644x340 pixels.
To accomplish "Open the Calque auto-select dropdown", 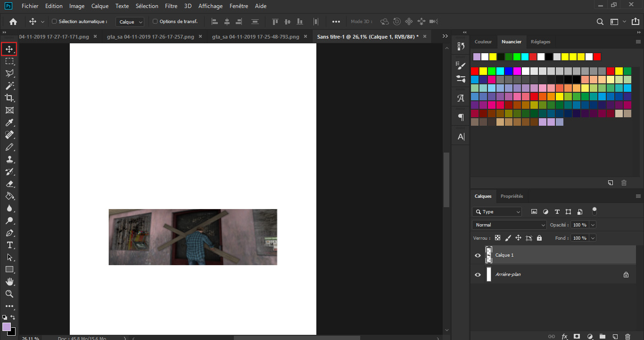I will (x=130, y=22).
